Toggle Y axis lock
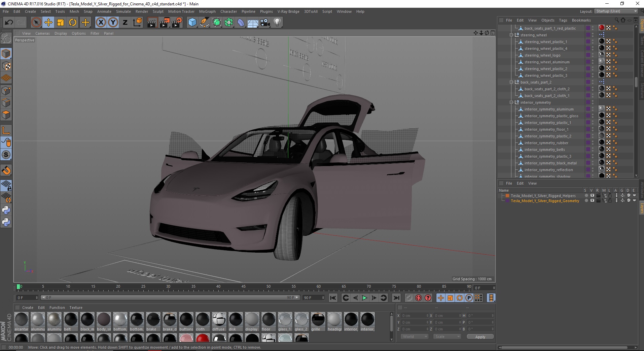Image resolution: width=644 pixels, height=351 pixels. [113, 22]
